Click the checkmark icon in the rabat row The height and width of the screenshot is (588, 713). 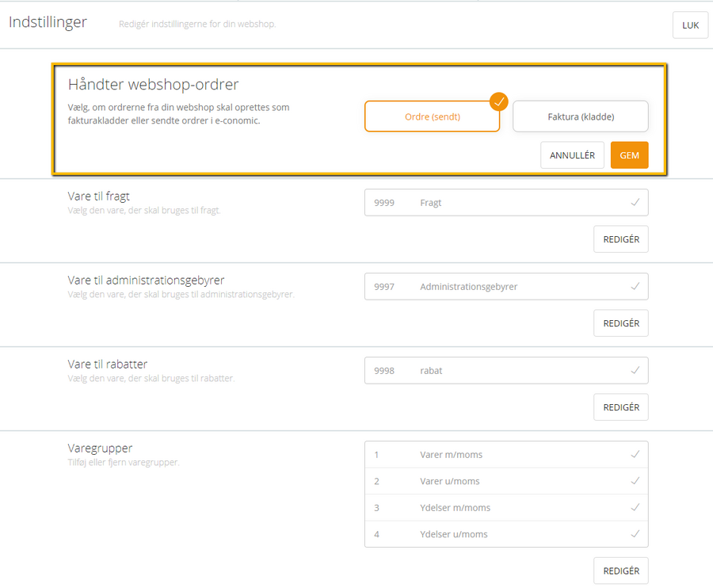tap(635, 371)
